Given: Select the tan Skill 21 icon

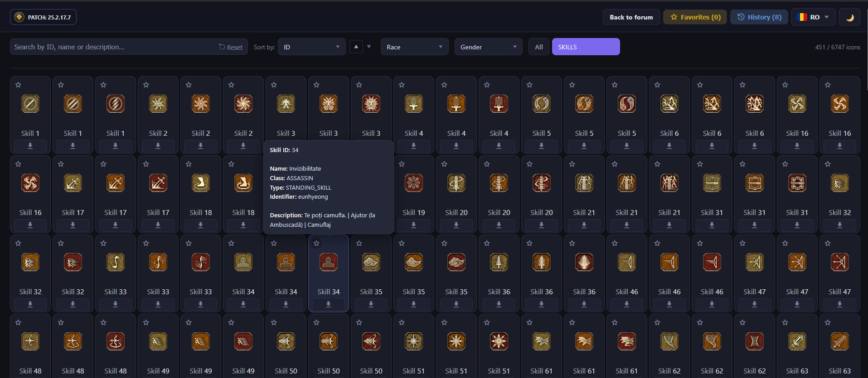Looking at the screenshot, I should (584, 183).
